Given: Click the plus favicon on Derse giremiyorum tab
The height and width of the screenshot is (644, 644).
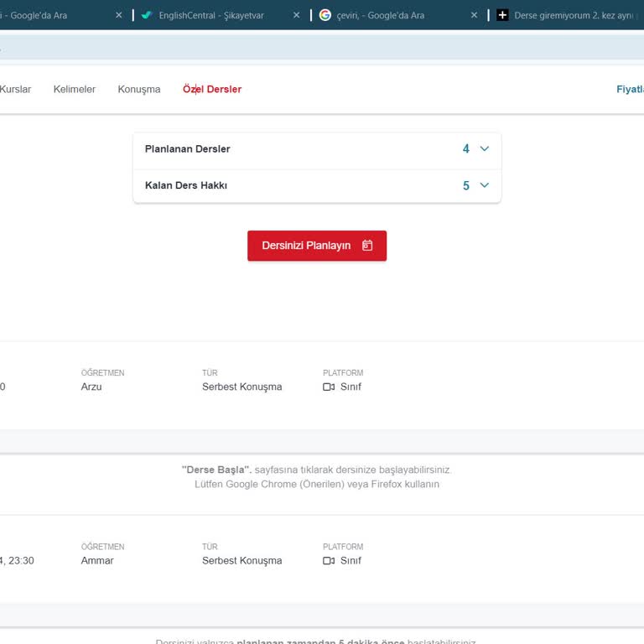Looking at the screenshot, I should 502,15.
